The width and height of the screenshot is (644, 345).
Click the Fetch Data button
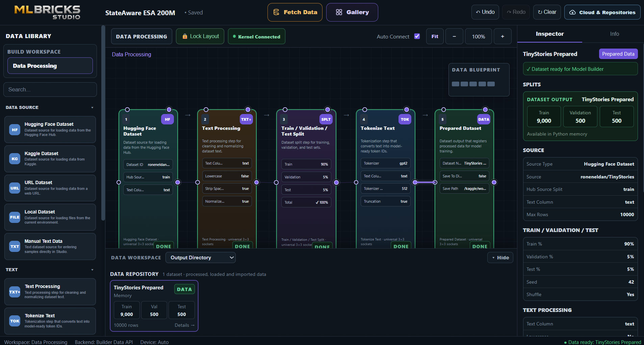pyautogui.click(x=295, y=12)
